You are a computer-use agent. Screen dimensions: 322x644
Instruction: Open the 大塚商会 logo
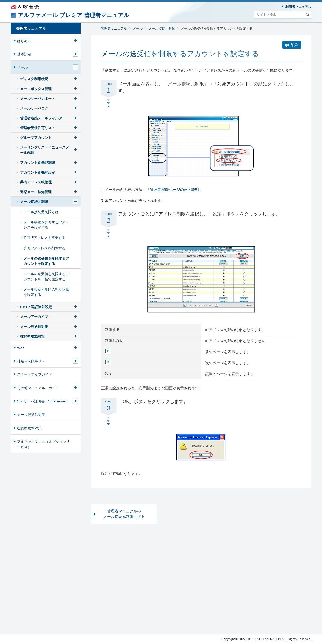click(25, 7)
